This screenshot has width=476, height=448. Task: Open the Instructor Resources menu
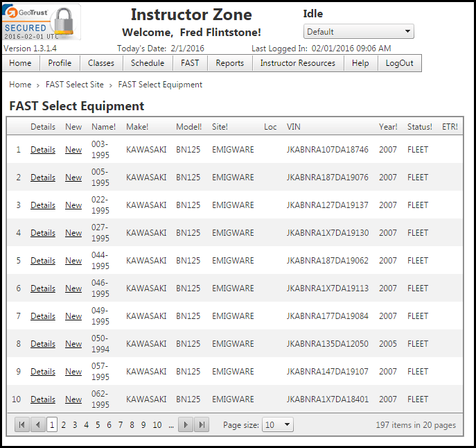pos(298,63)
